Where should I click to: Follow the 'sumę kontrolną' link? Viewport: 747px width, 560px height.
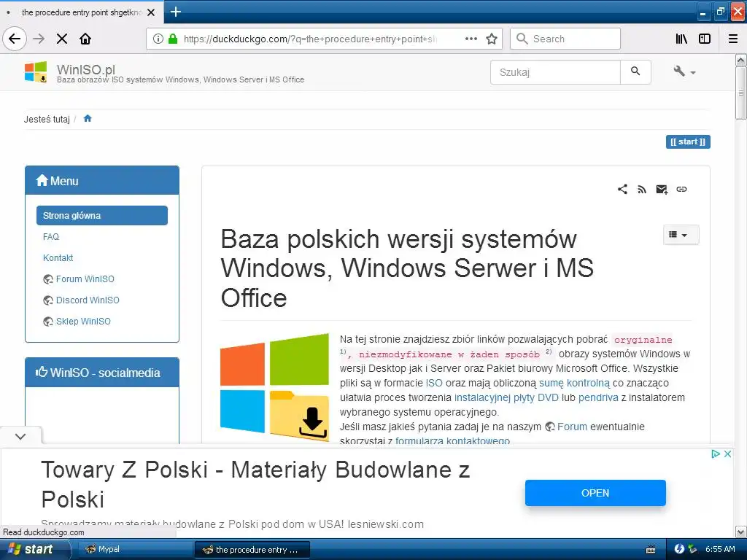click(x=574, y=383)
